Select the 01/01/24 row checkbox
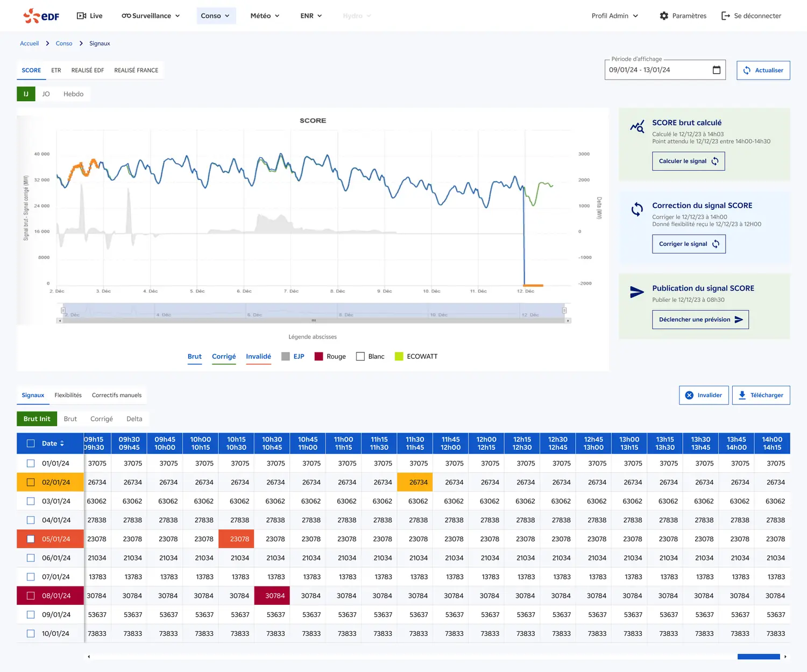Screen dimensions: 807x672 click(31, 463)
